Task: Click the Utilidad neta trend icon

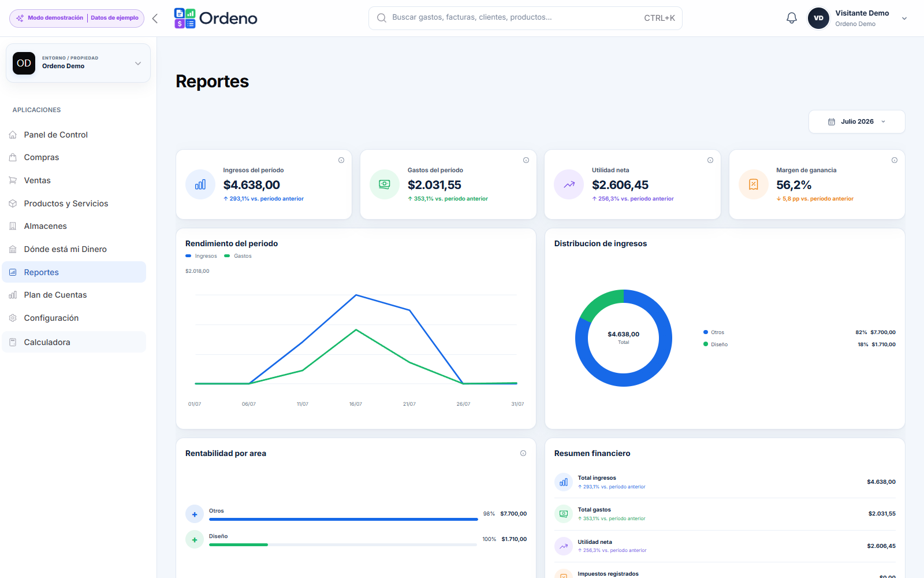Action: (x=569, y=184)
